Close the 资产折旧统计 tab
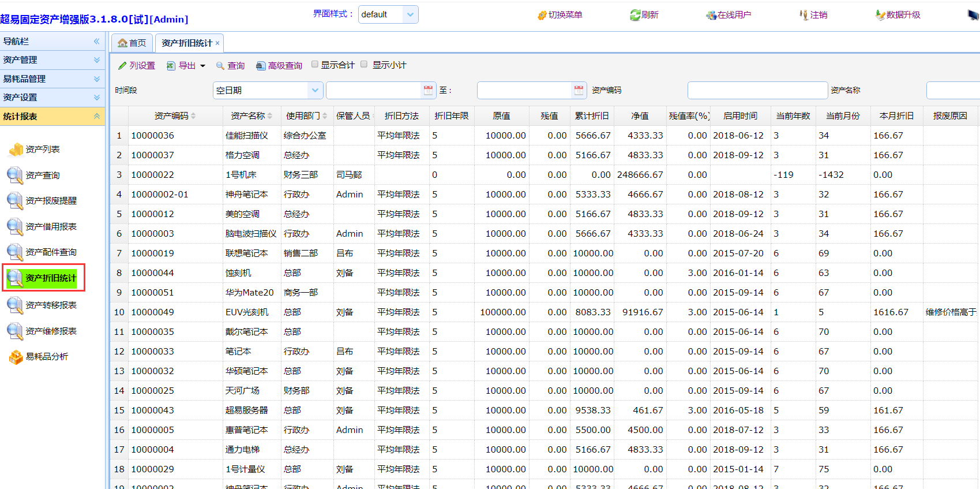 coord(217,43)
